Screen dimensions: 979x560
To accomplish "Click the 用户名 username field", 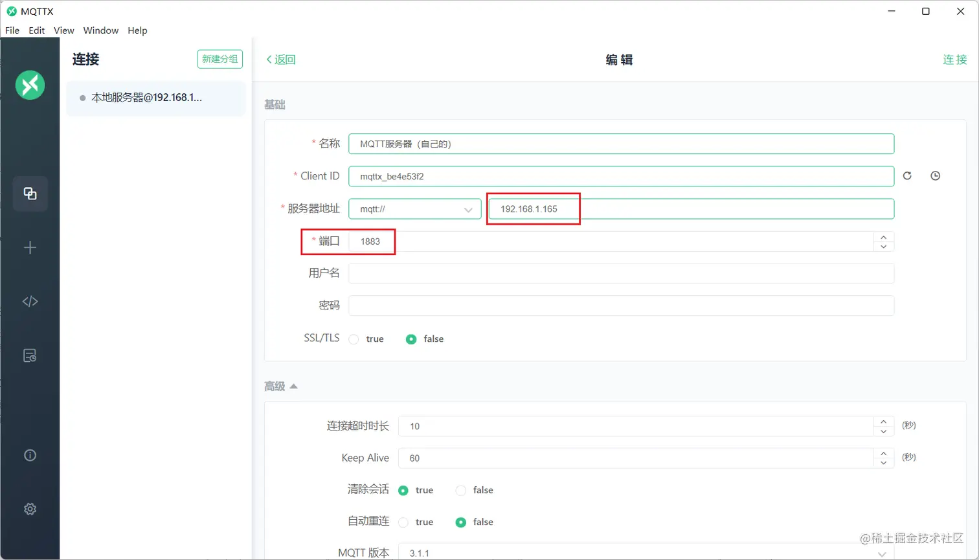I will click(622, 273).
